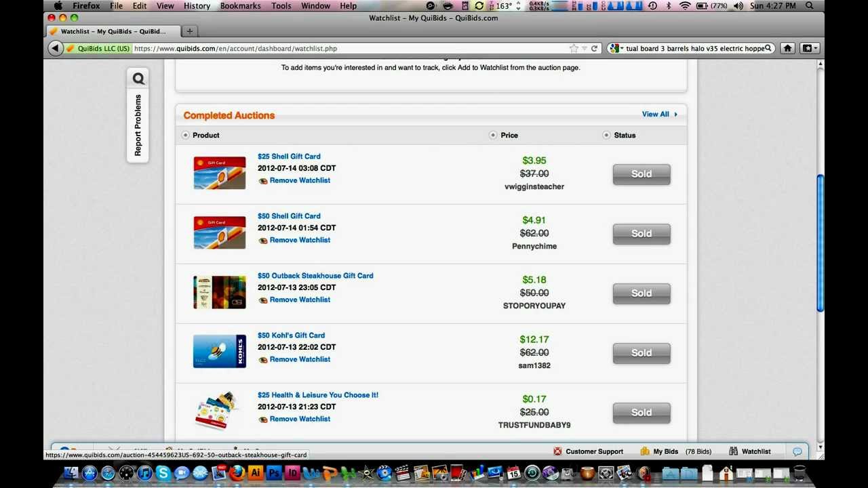This screenshot has height=488, width=868.
Task: Click the page vertical scrollbar thumb
Action: pos(820,243)
